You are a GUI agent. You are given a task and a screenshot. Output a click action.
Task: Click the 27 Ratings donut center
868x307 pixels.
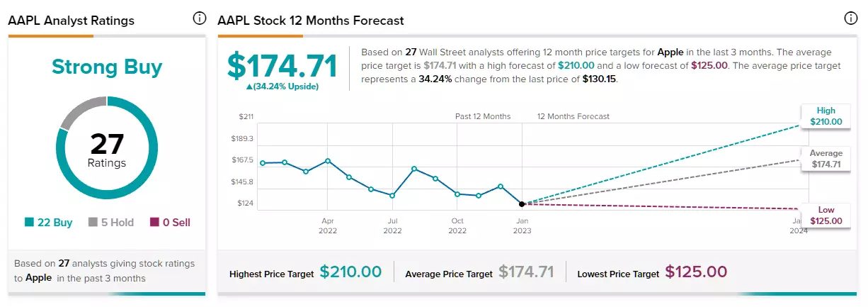pyautogui.click(x=108, y=150)
